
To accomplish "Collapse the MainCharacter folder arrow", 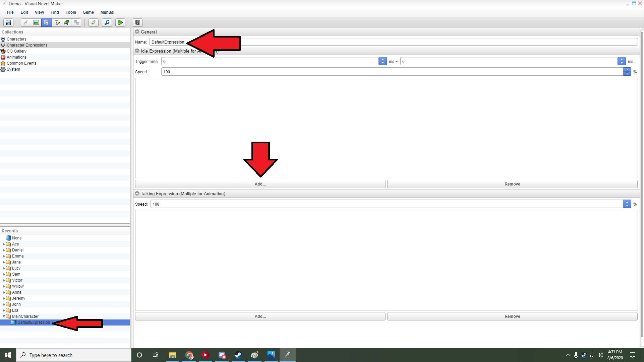I will (4, 316).
